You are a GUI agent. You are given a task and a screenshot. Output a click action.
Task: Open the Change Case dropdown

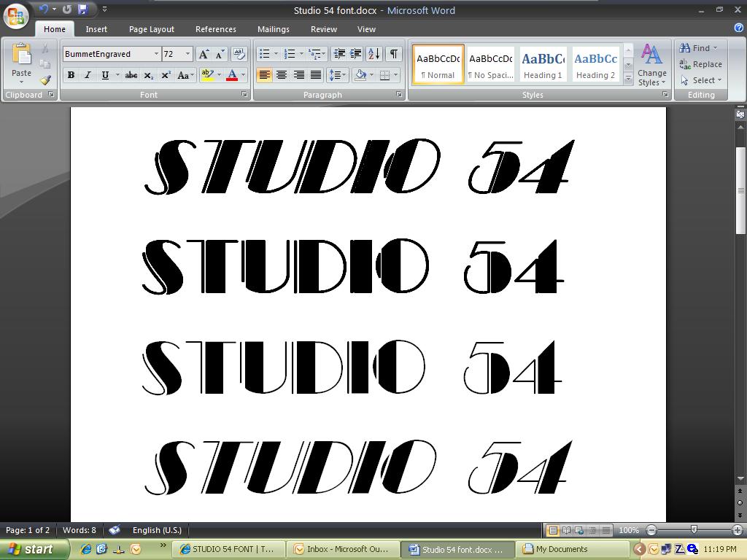185,75
